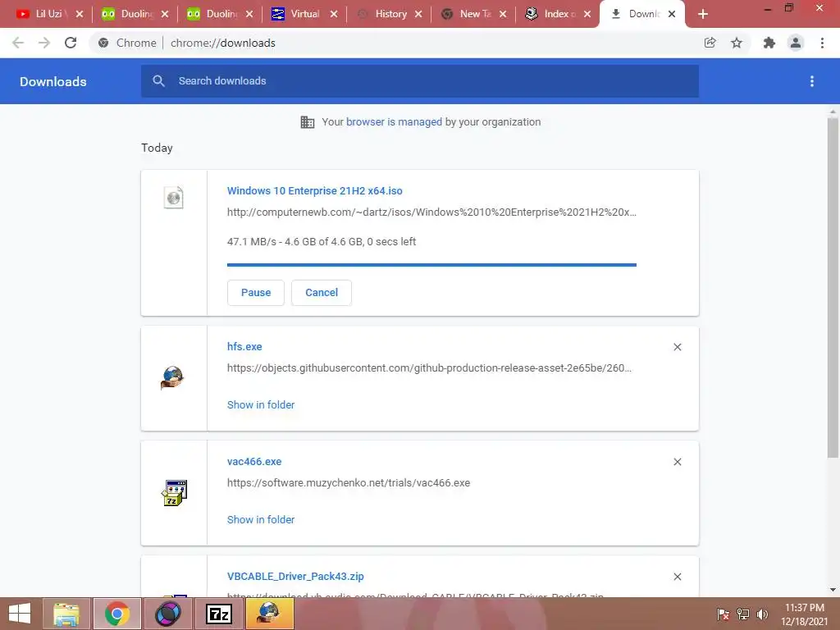Close the New Tab tab
This screenshot has width=840, height=630.
(x=503, y=14)
